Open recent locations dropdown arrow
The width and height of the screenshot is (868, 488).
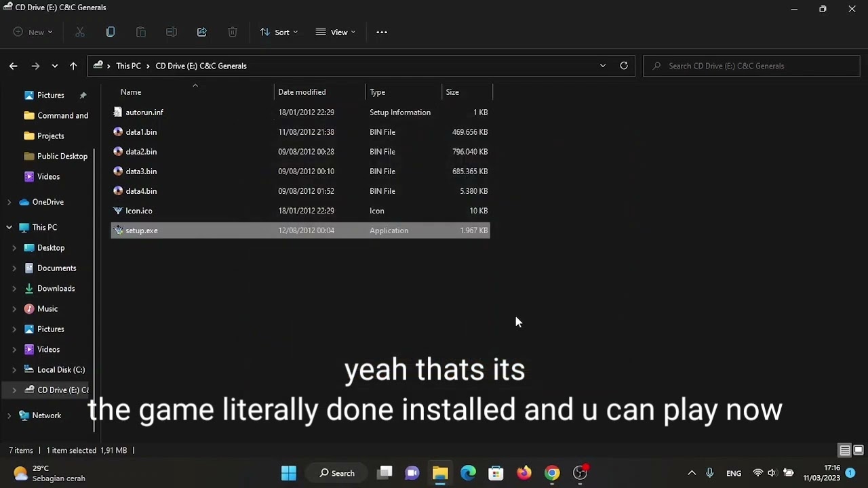tap(55, 66)
